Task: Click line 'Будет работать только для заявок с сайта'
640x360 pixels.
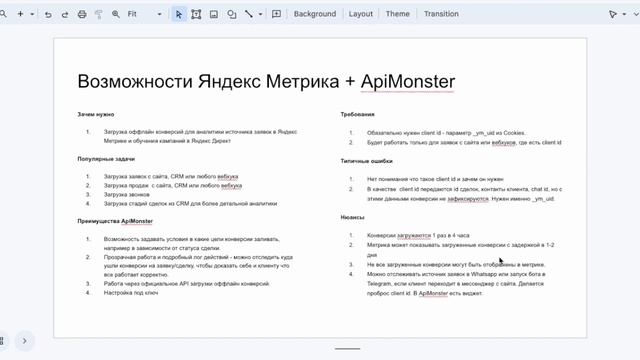Action: pyautogui.click(x=464, y=142)
